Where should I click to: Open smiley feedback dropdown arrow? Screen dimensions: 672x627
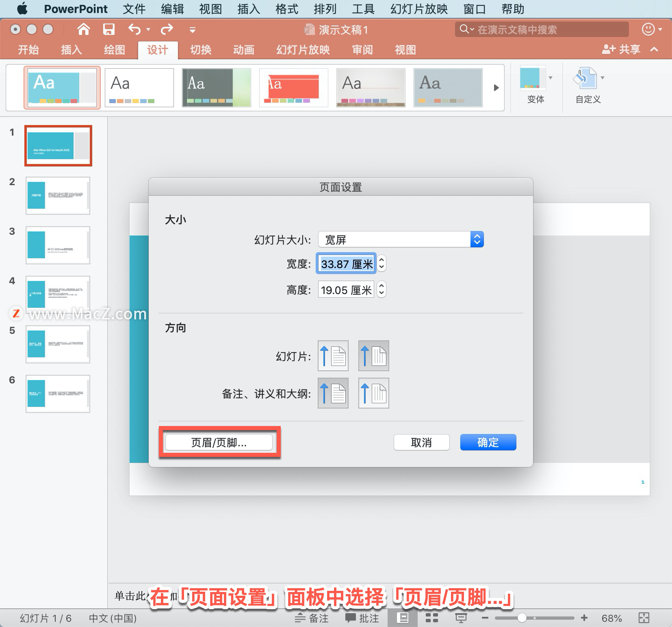[x=660, y=30]
